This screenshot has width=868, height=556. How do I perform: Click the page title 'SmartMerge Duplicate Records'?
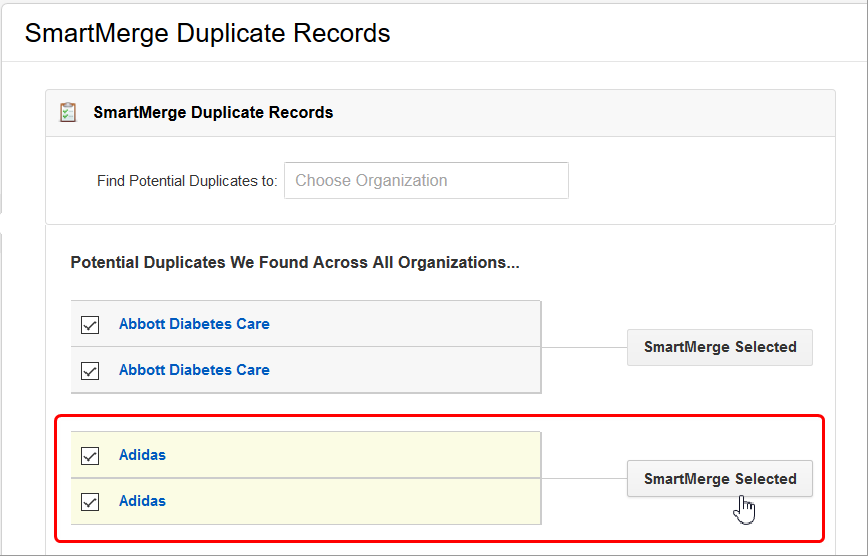(x=208, y=33)
